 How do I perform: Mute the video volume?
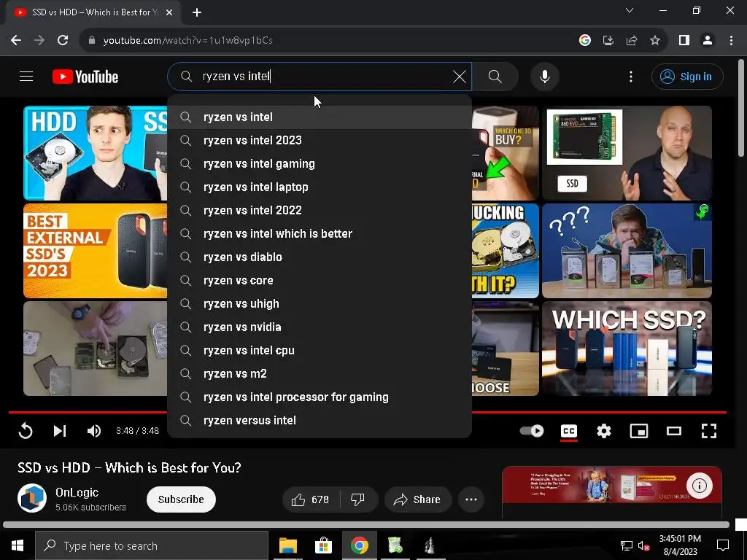click(x=94, y=431)
